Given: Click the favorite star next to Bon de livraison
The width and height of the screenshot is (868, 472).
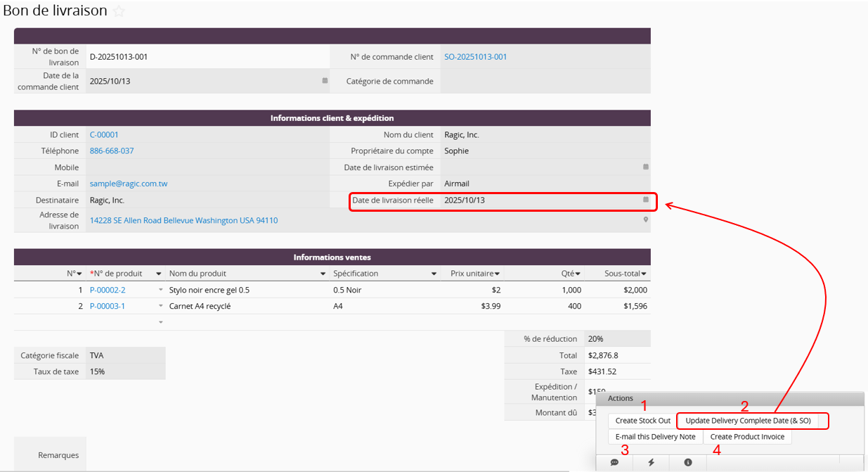Looking at the screenshot, I should pos(119,11).
